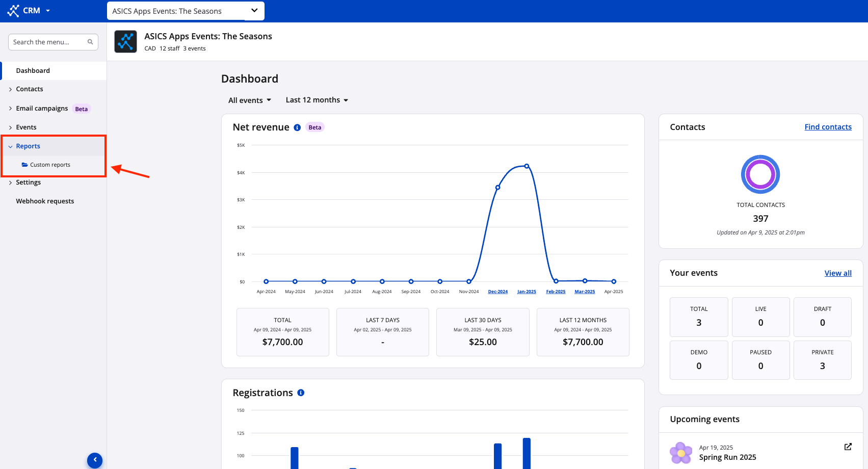
Task: Click the CRM logo icon
Action: coord(13,11)
